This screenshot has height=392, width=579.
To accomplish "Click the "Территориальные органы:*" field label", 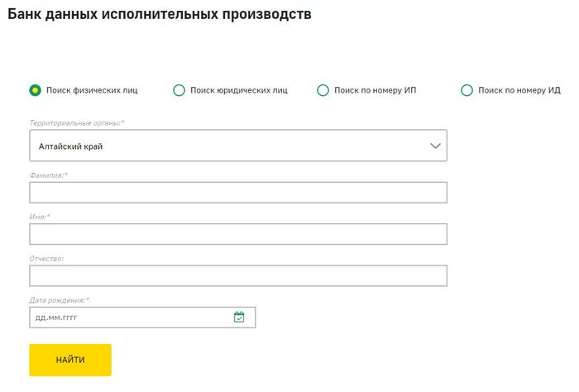I will (76, 122).
